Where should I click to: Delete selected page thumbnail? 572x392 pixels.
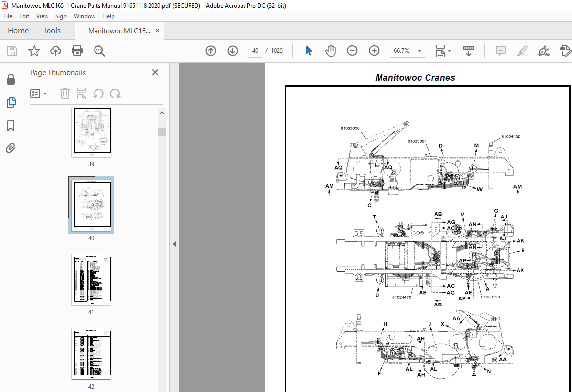tap(65, 93)
